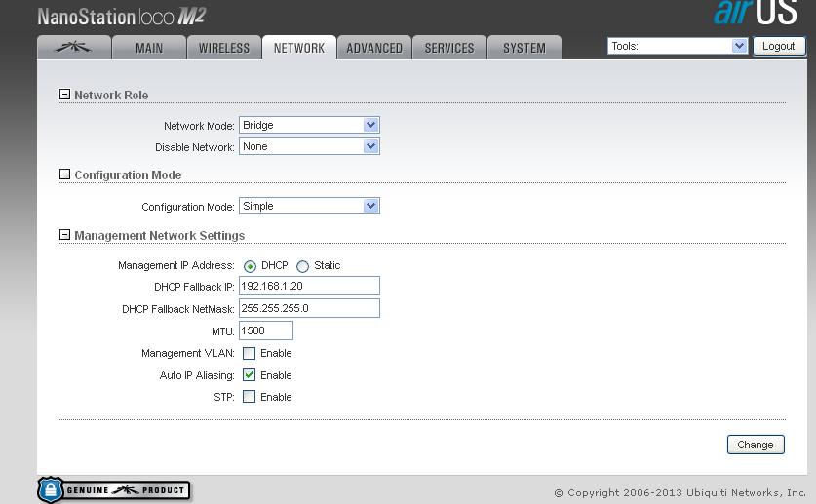Click the Management Network Settings heading text

pyautogui.click(x=159, y=235)
